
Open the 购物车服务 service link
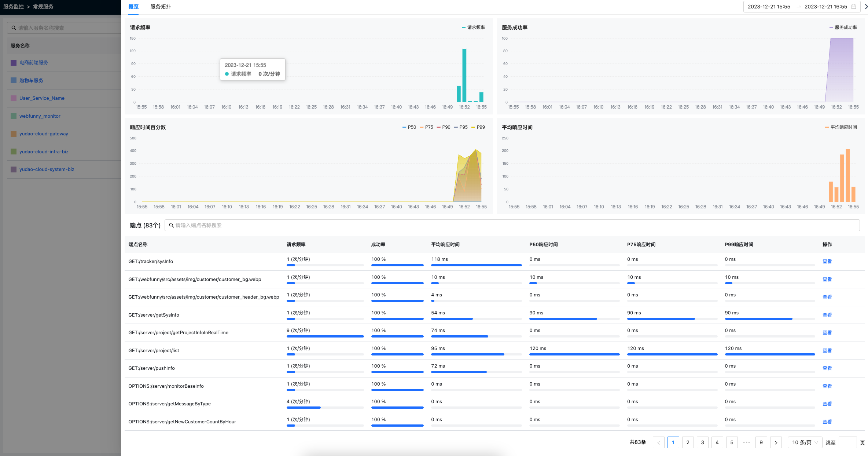tap(31, 80)
